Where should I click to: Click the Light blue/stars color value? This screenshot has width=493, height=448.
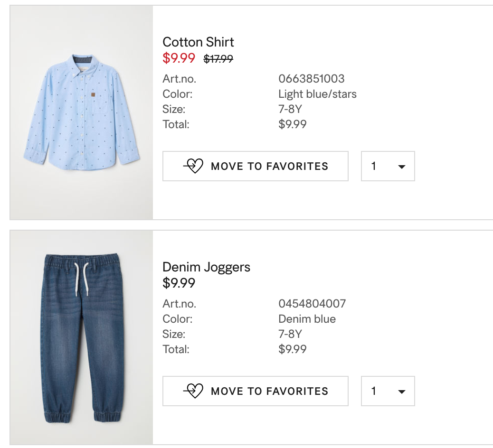[x=317, y=94]
